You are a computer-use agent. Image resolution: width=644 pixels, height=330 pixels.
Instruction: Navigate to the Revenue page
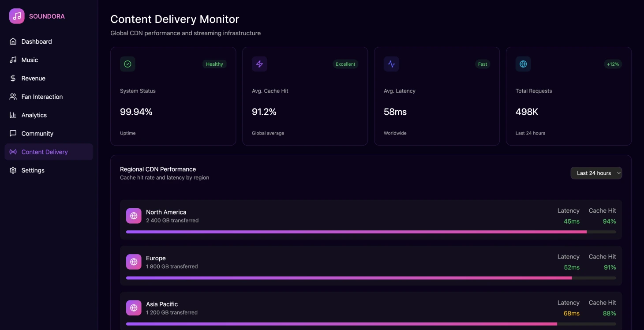(x=34, y=79)
